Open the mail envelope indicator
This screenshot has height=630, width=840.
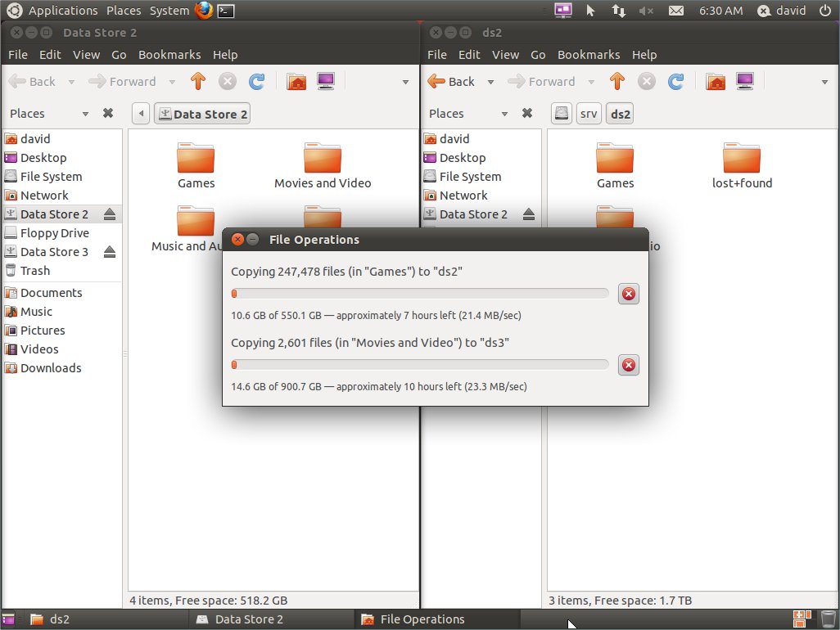676,11
